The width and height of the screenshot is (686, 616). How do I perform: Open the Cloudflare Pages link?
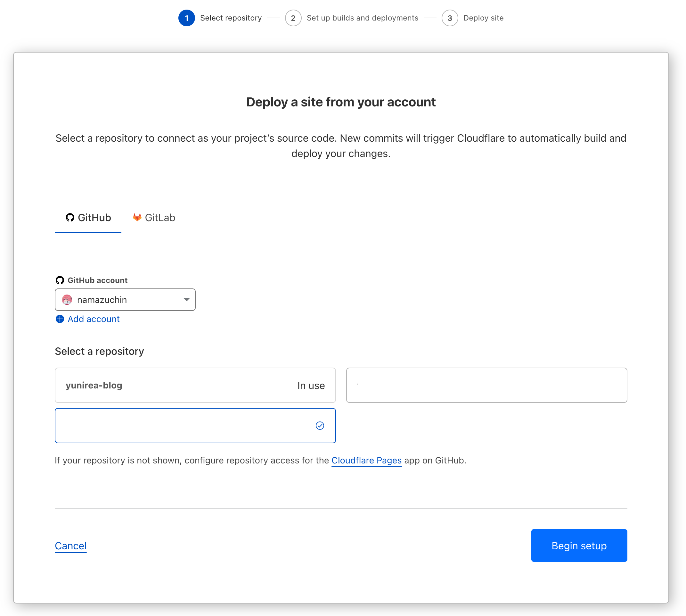coord(366,460)
